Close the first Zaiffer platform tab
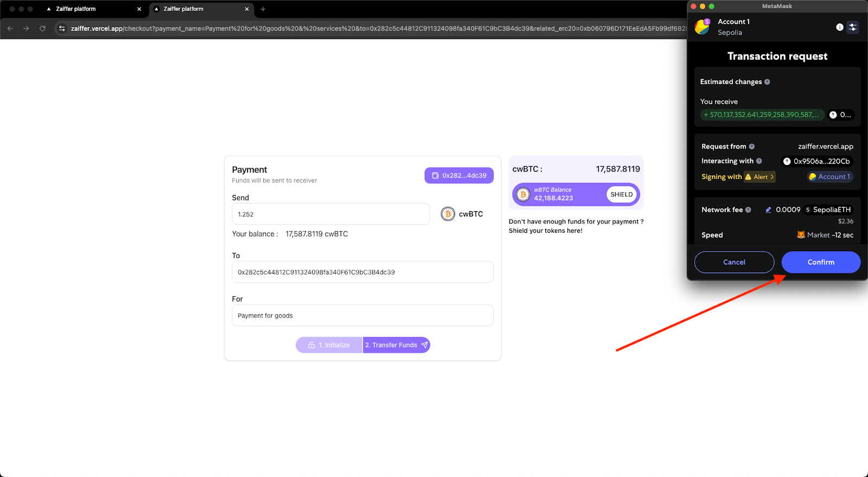 (139, 9)
